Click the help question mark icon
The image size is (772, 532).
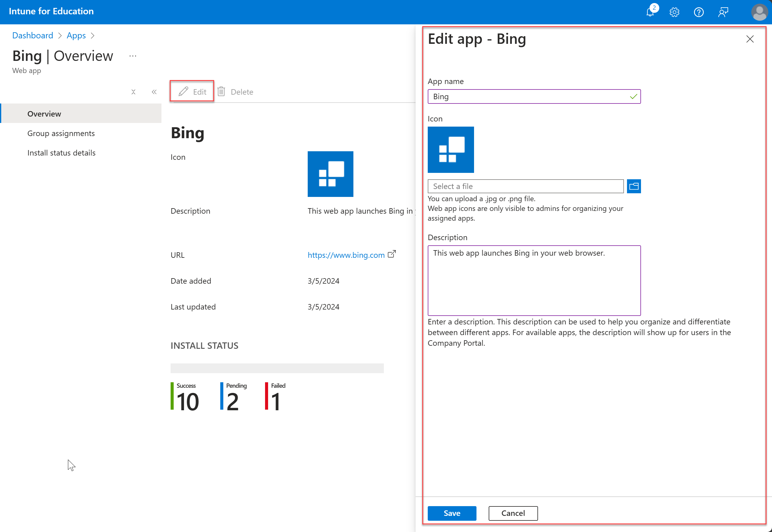[699, 12]
